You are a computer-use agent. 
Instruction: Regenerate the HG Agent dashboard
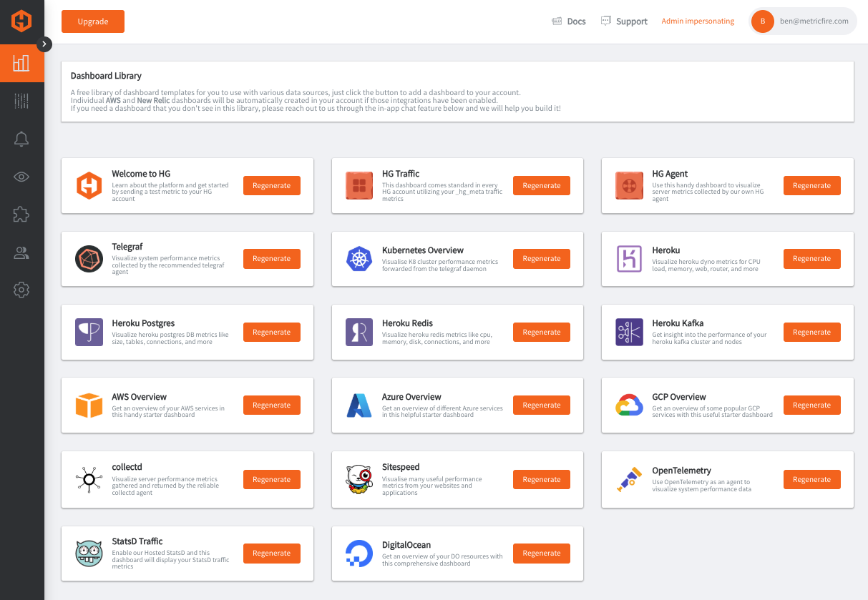coord(811,185)
